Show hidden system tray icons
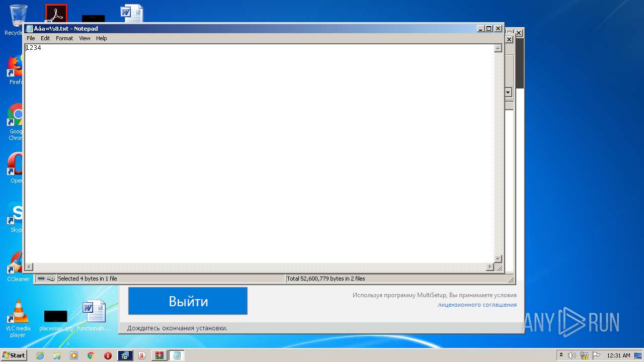This screenshot has height=362, width=644. (561, 355)
